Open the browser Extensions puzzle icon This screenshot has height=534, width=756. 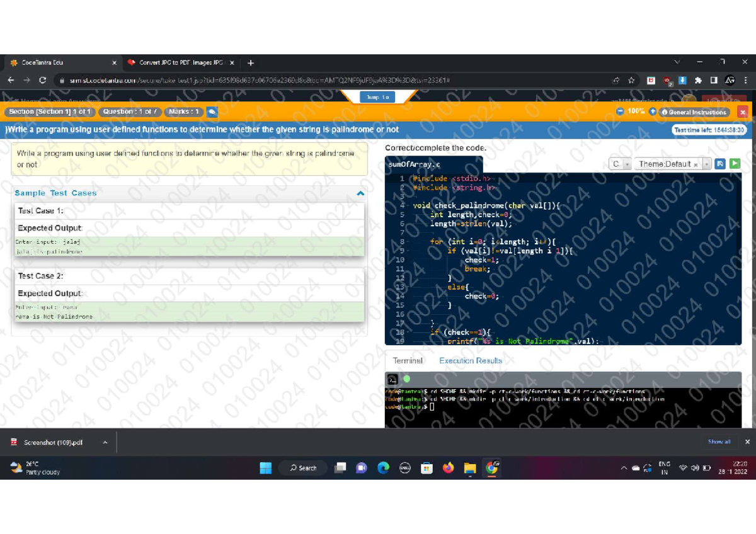click(698, 80)
